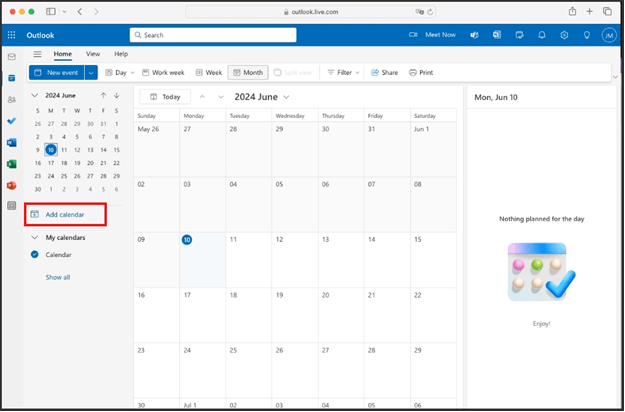The height and width of the screenshot is (412, 625).
Task: Open Tips lightbulb icon
Action: 587,35
